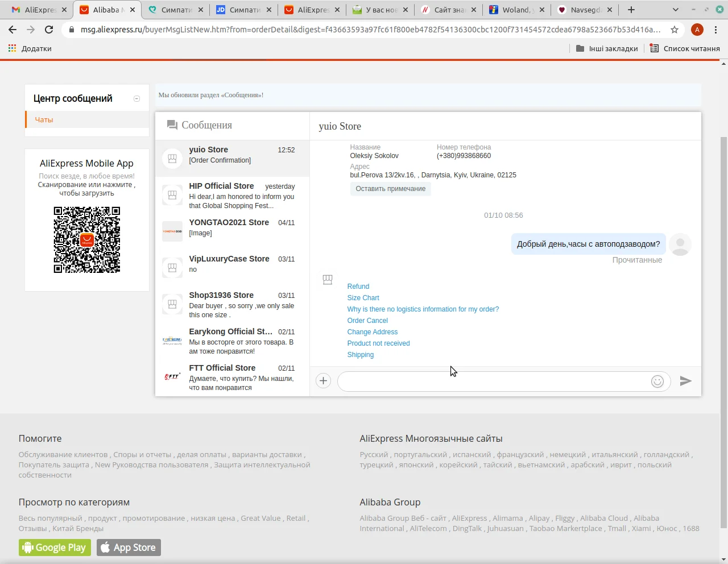Image resolution: width=728 pixels, height=564 pixels.
Task: Ask why there is no logistics information
Action: [x=423, y=309]
